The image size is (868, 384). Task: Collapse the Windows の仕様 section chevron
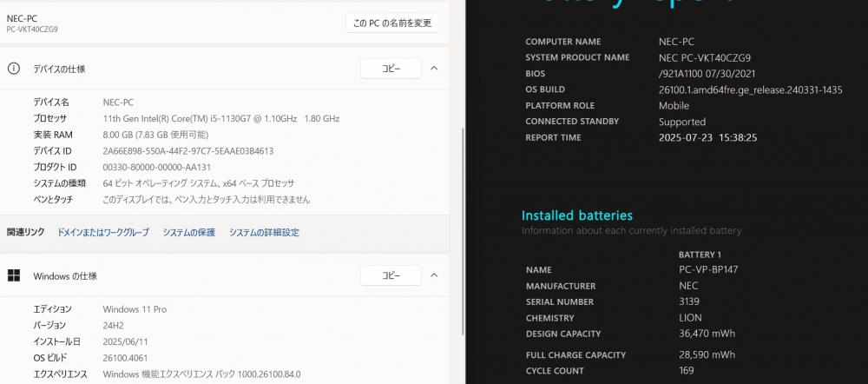[x=434, y=275]
